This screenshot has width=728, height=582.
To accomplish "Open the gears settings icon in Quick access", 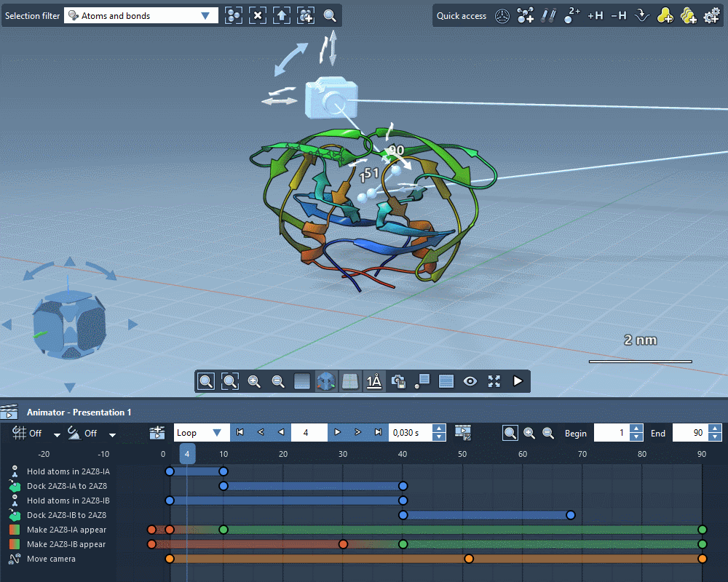I will (711, 15).
